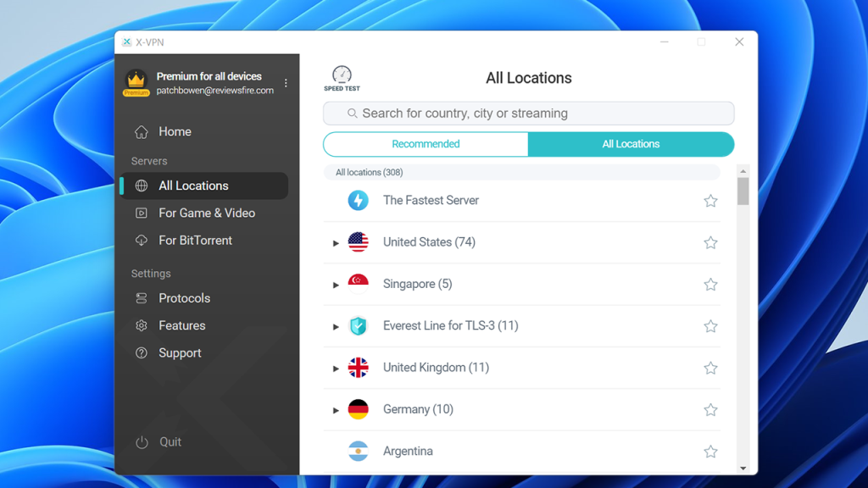Click the search magnifier icon
The image size is (868, 488).
tap(352, 114)
